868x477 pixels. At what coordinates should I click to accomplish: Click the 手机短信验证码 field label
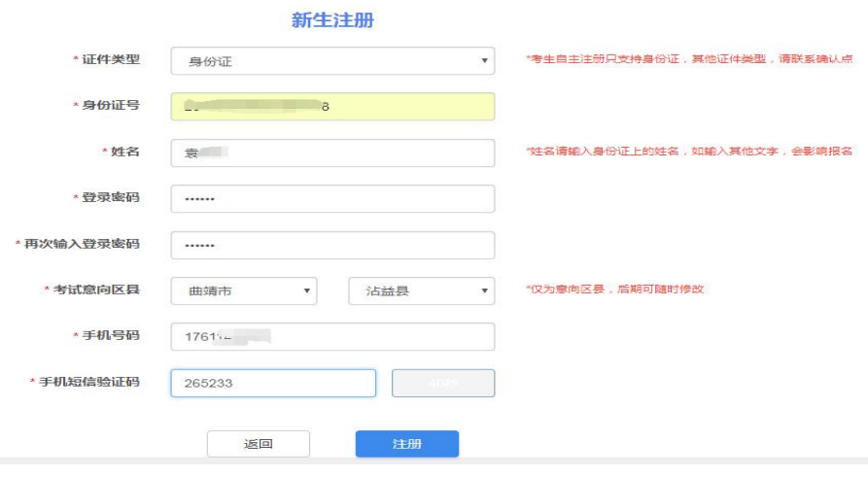[88, 383]
